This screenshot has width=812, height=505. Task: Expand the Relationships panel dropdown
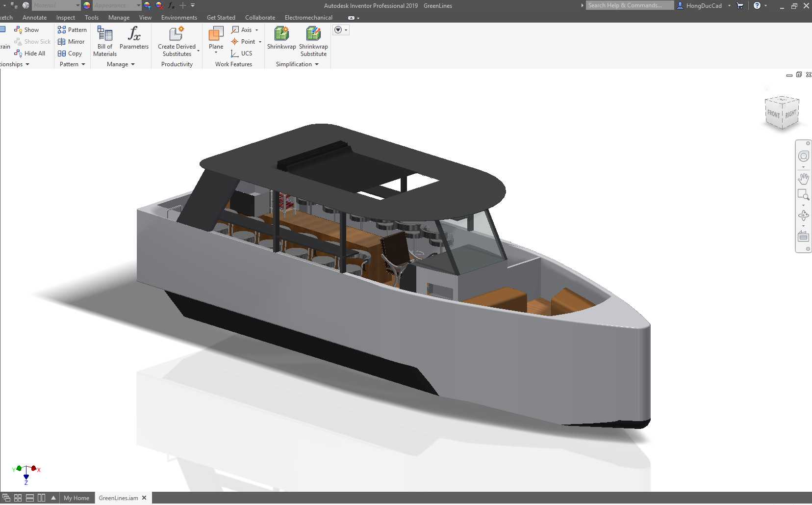[x=27, y=64]
